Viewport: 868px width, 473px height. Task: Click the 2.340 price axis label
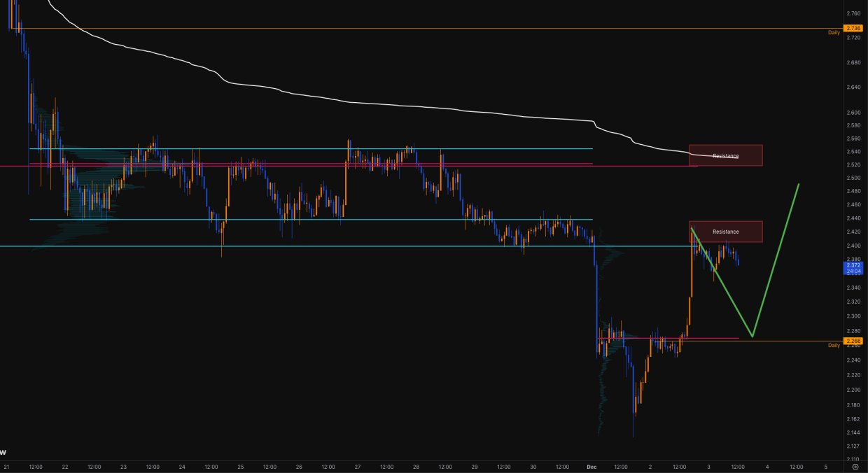tap(853, 288)
